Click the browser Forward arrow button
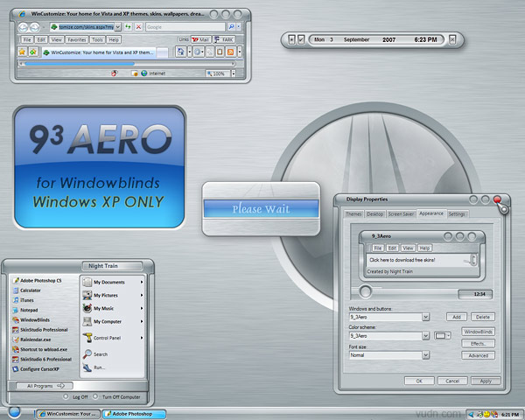Screen dimensions: 525x420 pos(34,27)
